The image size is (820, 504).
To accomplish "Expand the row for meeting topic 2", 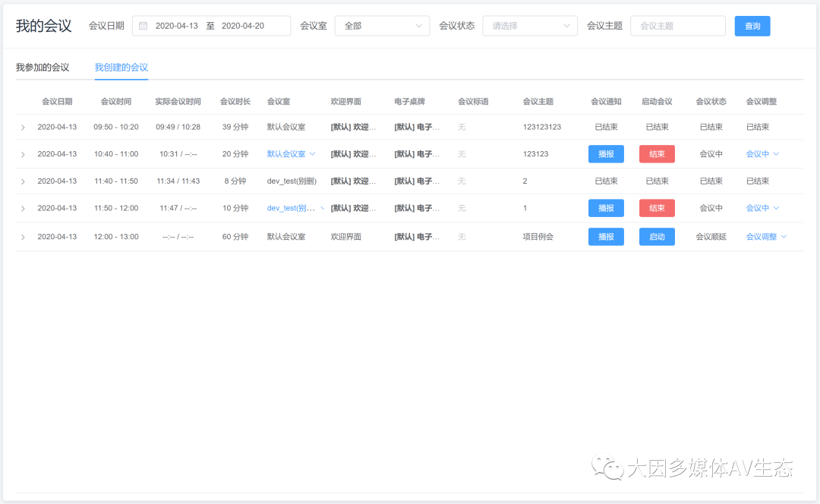I will [x=23, y=181].
